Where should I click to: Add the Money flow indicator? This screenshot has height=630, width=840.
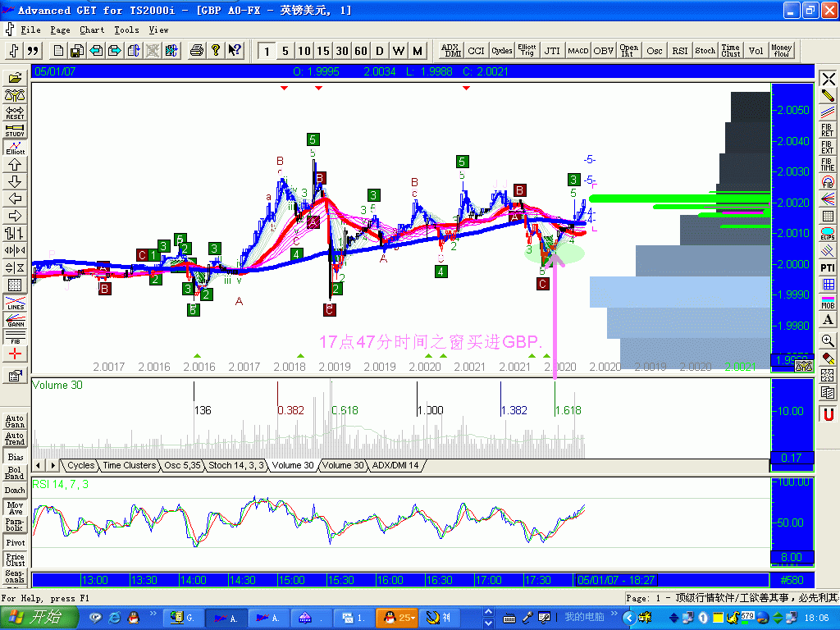coord(781,51)
